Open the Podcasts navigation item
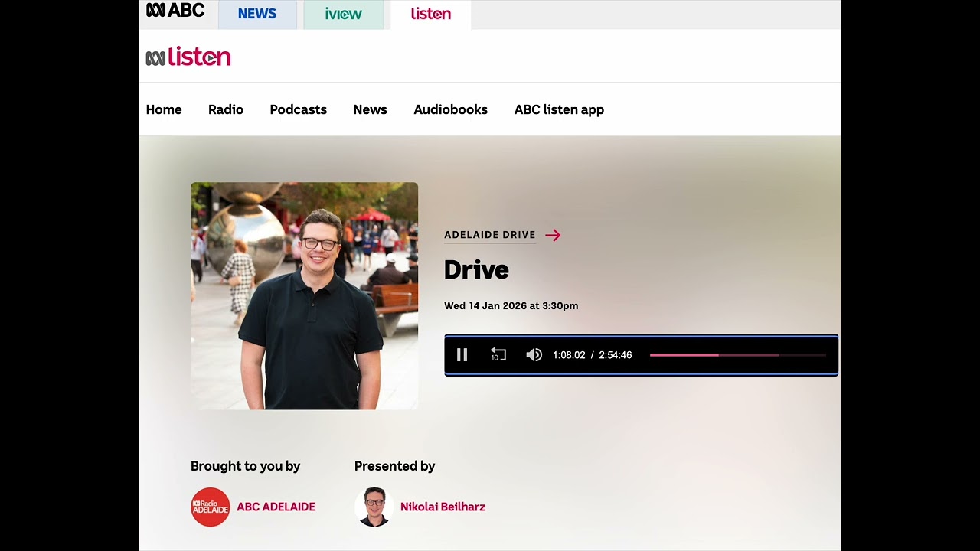This screenshot has width=980, height=551. click(x=298, y=109)
